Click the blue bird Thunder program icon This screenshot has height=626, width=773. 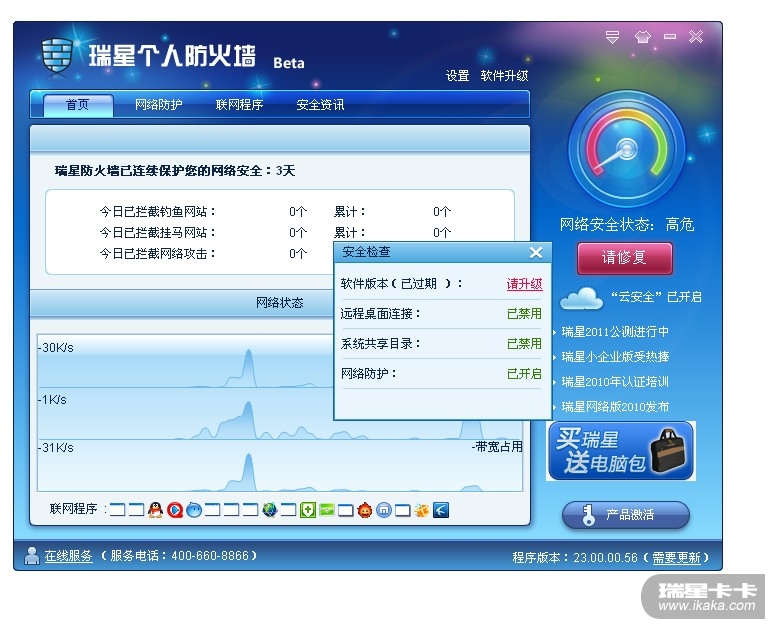[441, 510]
